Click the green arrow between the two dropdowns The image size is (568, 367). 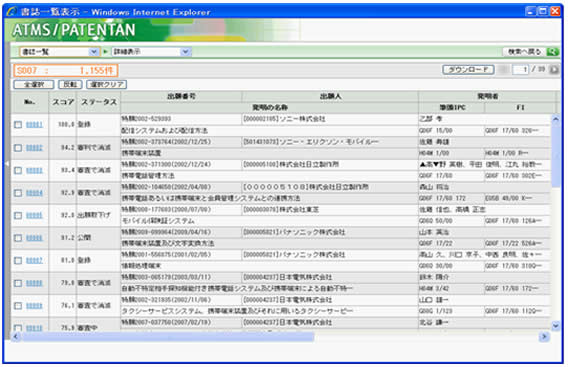[x=105, y=52]
